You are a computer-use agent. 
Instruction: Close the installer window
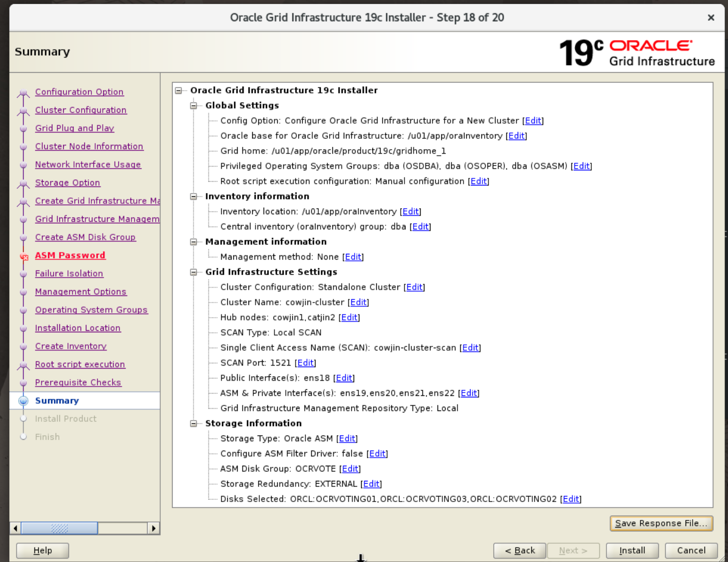pos(711,17)
